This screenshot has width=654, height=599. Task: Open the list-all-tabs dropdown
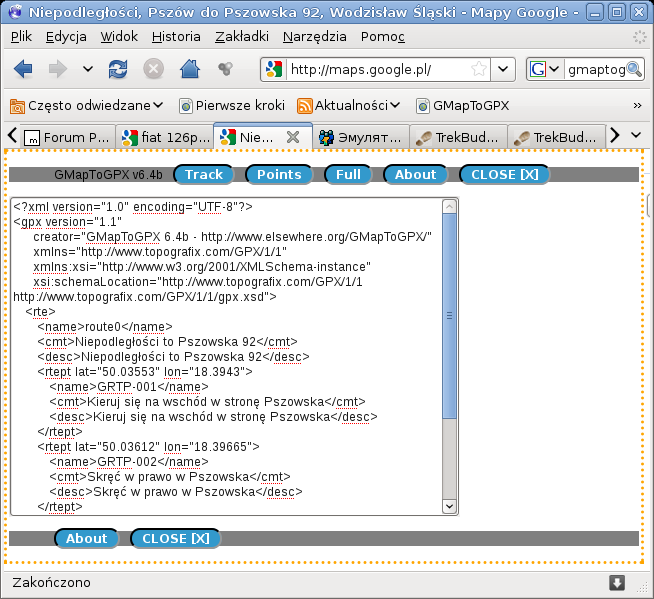click(636, 135)
